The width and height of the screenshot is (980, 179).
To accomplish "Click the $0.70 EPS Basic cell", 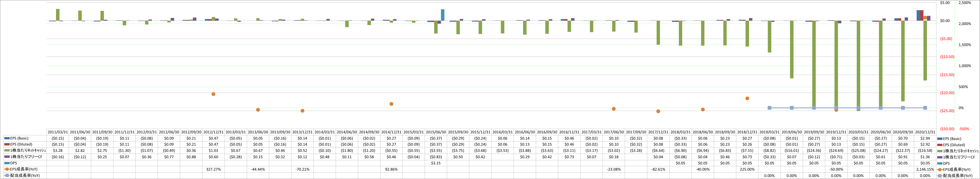I will (903, 138).
